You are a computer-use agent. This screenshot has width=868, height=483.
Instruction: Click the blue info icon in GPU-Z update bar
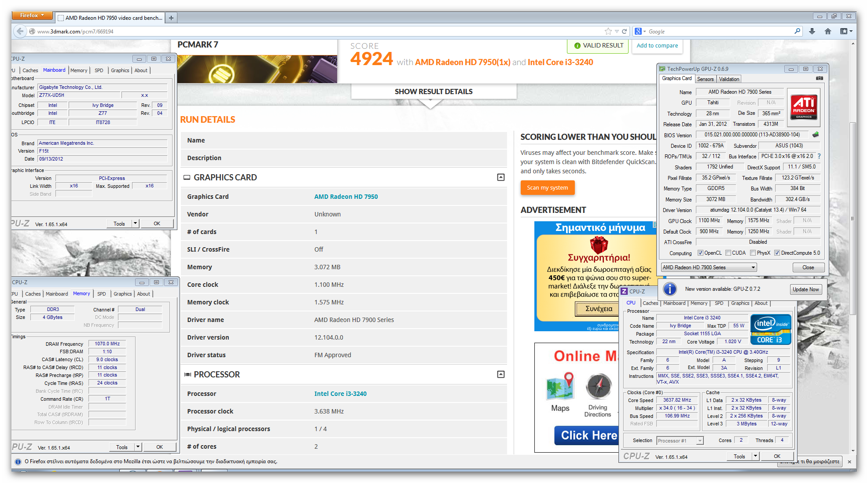pyautogui.click(x=669, y=289)
